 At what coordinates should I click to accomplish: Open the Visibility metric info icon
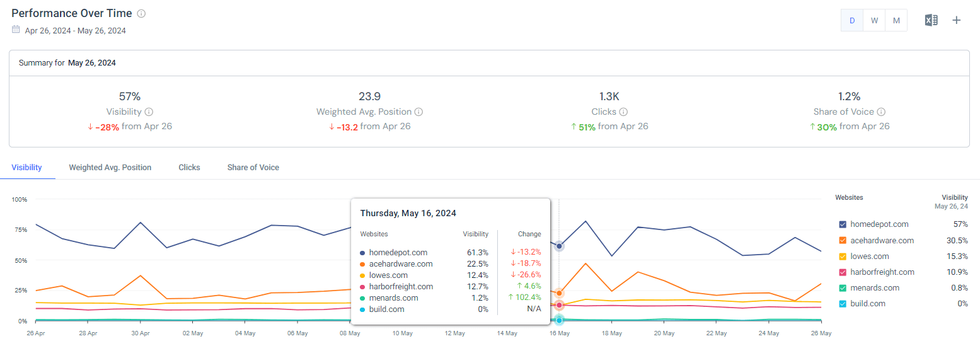click(149, 112)
